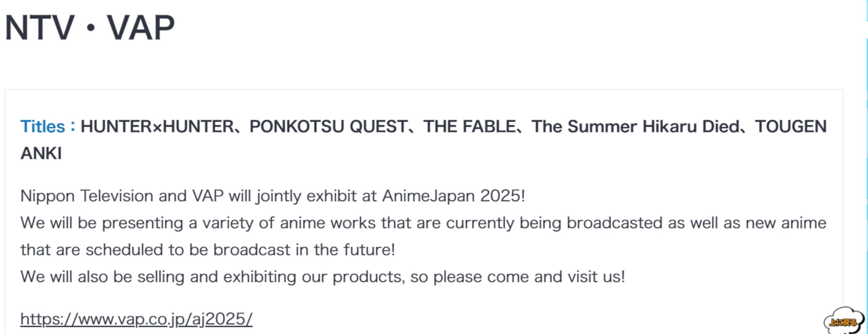This screenshot has width=868, height=334.
Task: Click The Summer Hikaru Died title
Action: point(635,127)
